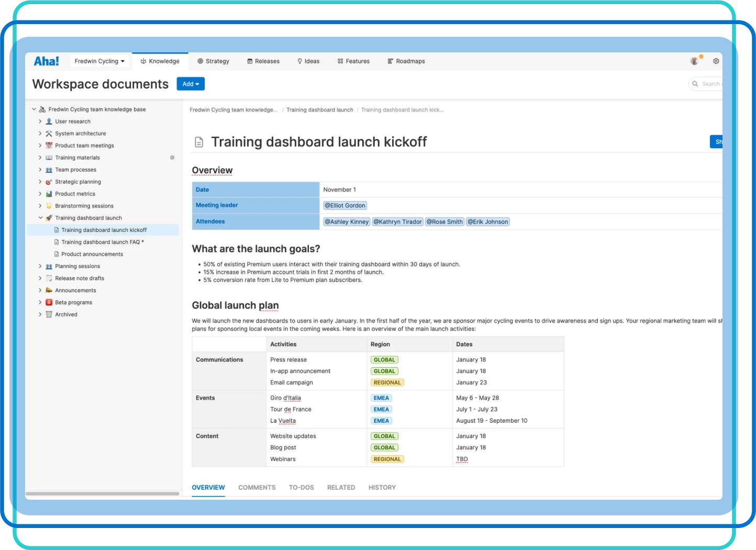Open Training dashboard launch FAQ document
Viewport: 756px width, 550px height.
[101, 242]
